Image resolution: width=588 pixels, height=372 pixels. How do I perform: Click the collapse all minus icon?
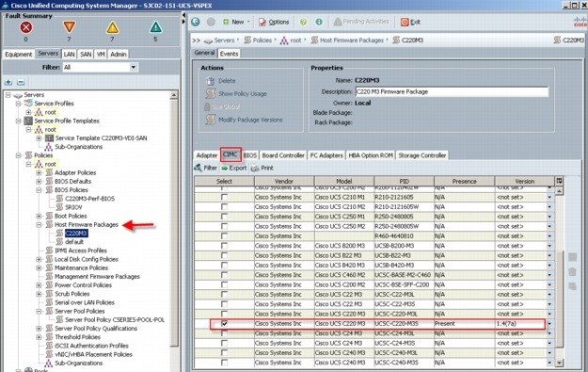click(x=21, y=82)
